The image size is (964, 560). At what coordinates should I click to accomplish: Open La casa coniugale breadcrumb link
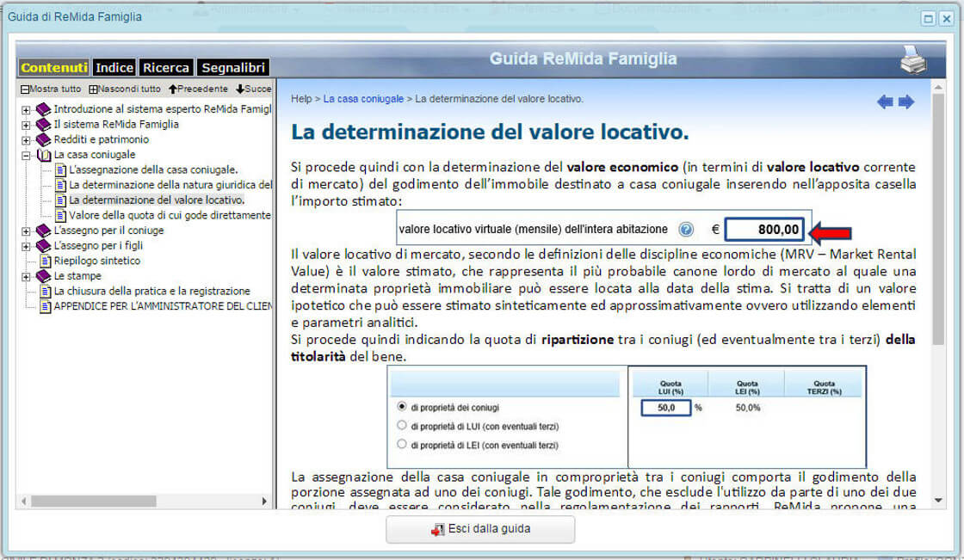[363, 99]
